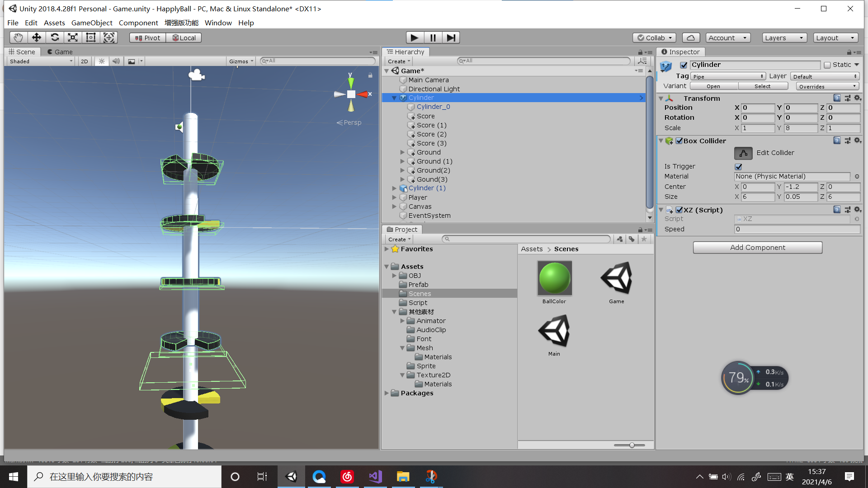Toggle the Is Trigger checkbox
Screen dimensions: 868x488
point(739,167)
